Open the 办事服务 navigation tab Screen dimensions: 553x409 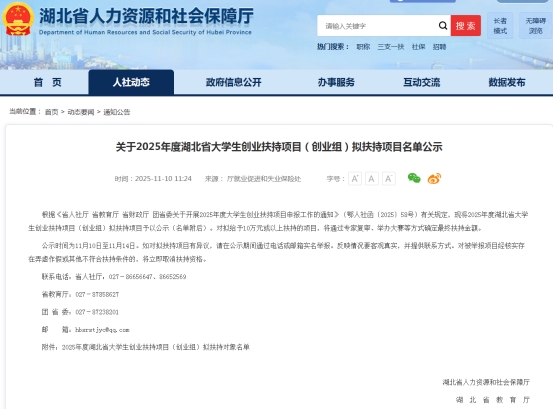tap(336, 83)
